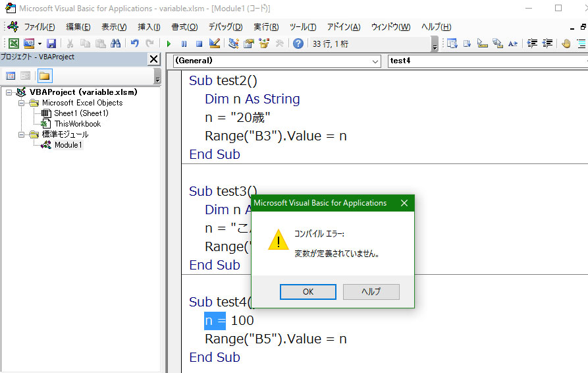Select Sheet1 (Sheet1) in project tree

81,113
